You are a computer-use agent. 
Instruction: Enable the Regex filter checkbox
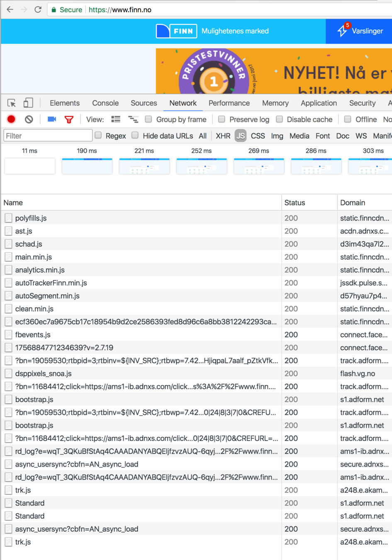coord(98,135)
